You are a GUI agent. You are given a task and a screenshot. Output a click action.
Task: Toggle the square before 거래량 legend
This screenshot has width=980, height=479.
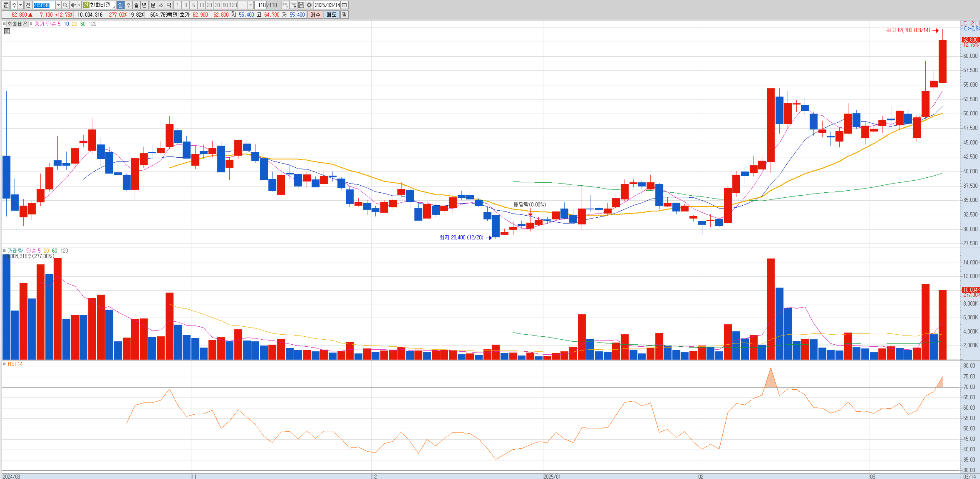4,251
